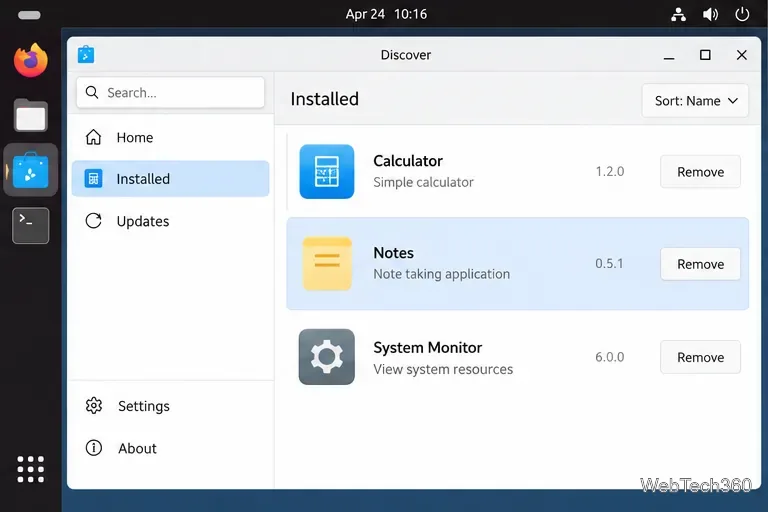Click the Discover shopping bag titlebar icon
Image resolution: width=768 pixels, height=512 pixels.
tap(86, 54)
